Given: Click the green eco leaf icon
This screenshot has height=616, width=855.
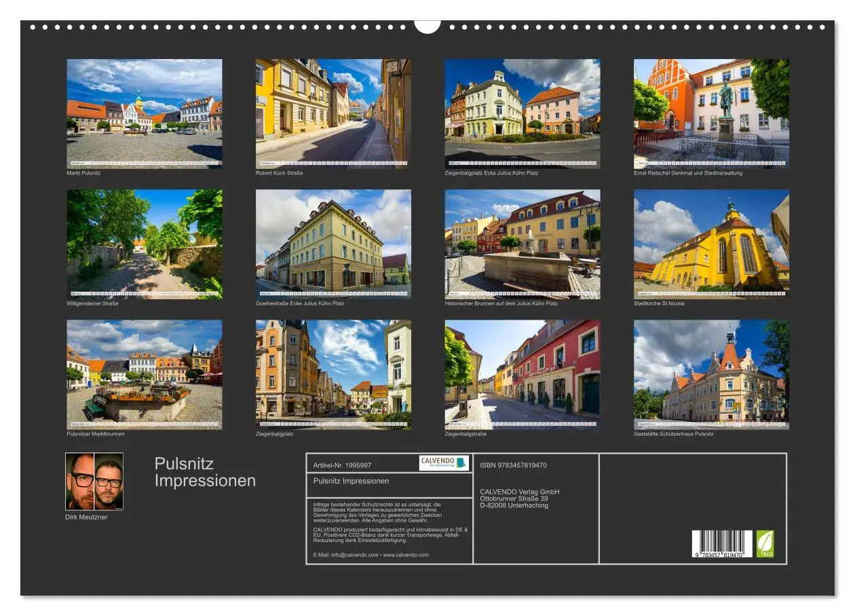Looking at the screenshot, I should pyautogui.click(x=765, y=543).
